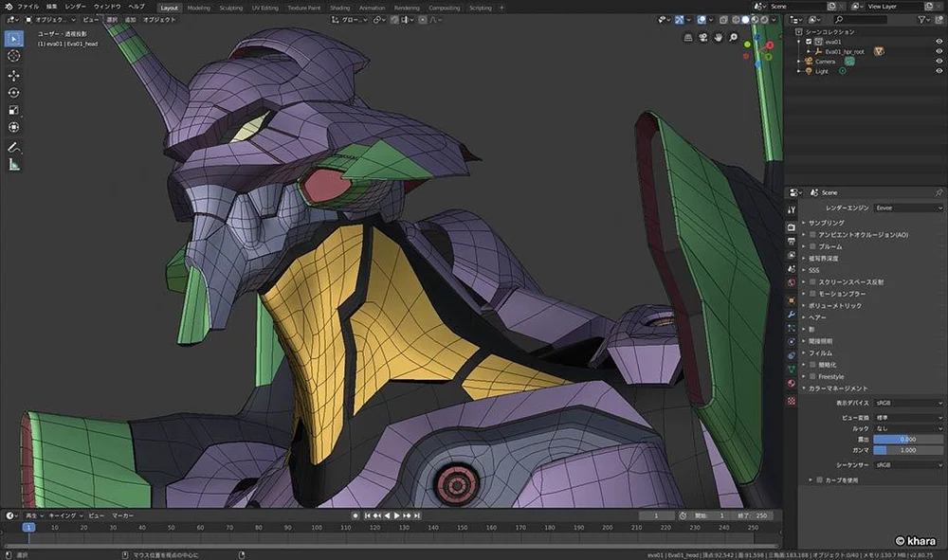Switch to the Shading workspace tab
Image resolution: width=948 pixels, height=560 pixels.
(339, 8)
